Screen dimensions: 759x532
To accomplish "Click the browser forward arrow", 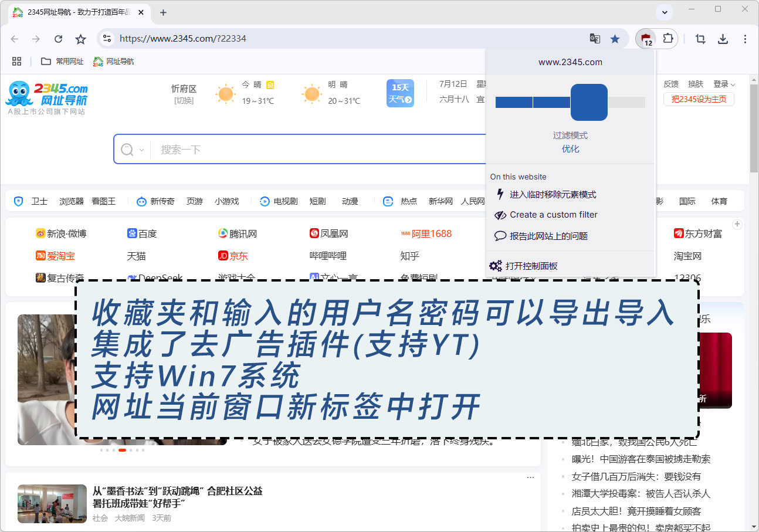I will pyautogui.click(x=36, y=39).
